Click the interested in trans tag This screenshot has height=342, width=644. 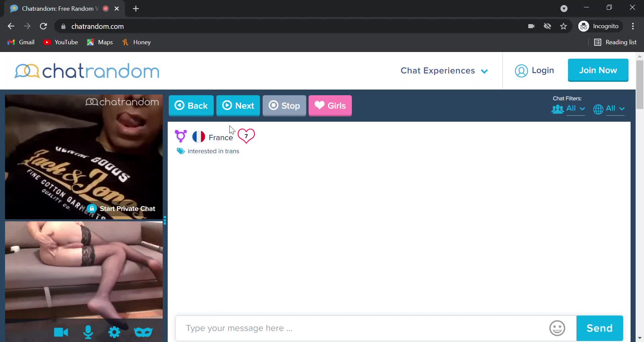[x=213, y=151]
